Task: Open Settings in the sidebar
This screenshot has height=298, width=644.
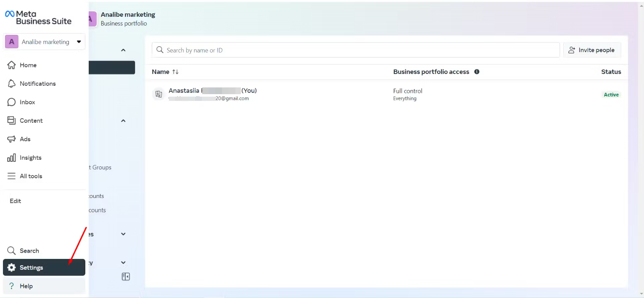Action: pyautogui.click(x=44, y=267)
